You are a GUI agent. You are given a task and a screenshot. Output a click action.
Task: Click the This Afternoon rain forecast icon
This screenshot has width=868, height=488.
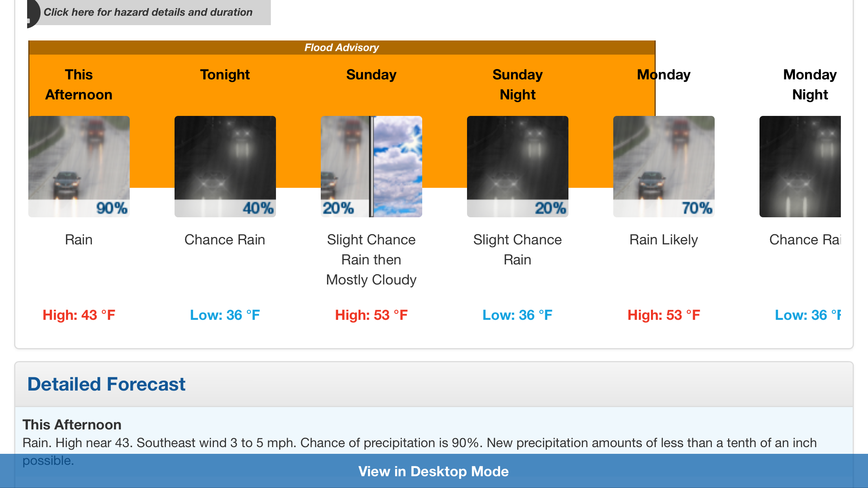point(79,166)
